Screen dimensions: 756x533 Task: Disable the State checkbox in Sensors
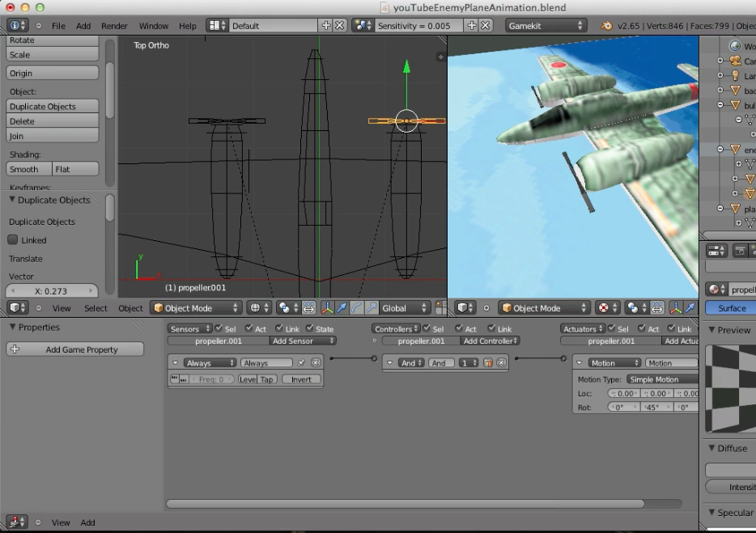310,329
